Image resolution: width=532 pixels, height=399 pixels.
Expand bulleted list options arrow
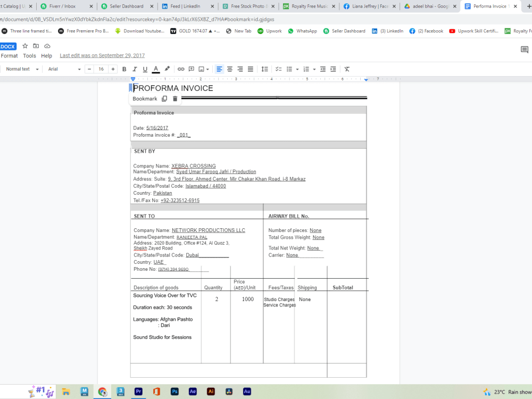pyautogui.click(x=297, y=69)
